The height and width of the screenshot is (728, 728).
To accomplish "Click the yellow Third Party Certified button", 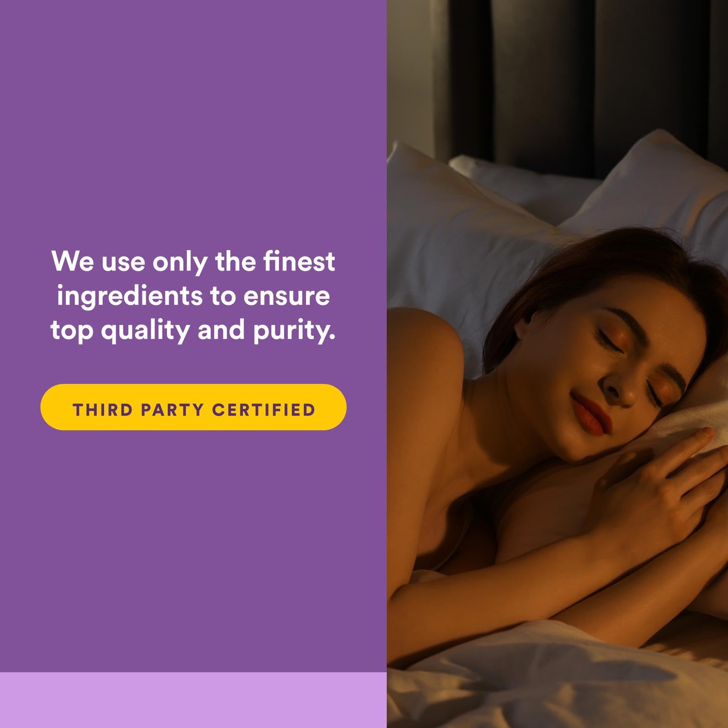I will (193, 407).
